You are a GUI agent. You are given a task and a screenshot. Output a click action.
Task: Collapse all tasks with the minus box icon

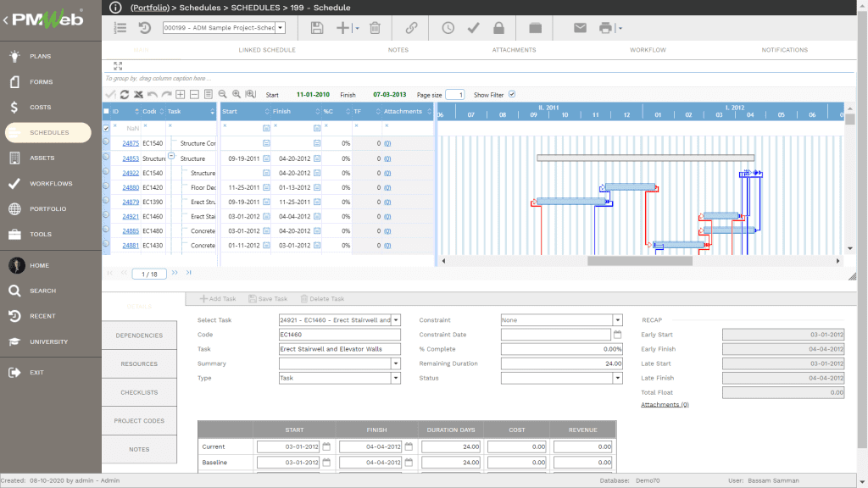coord(194,95)
